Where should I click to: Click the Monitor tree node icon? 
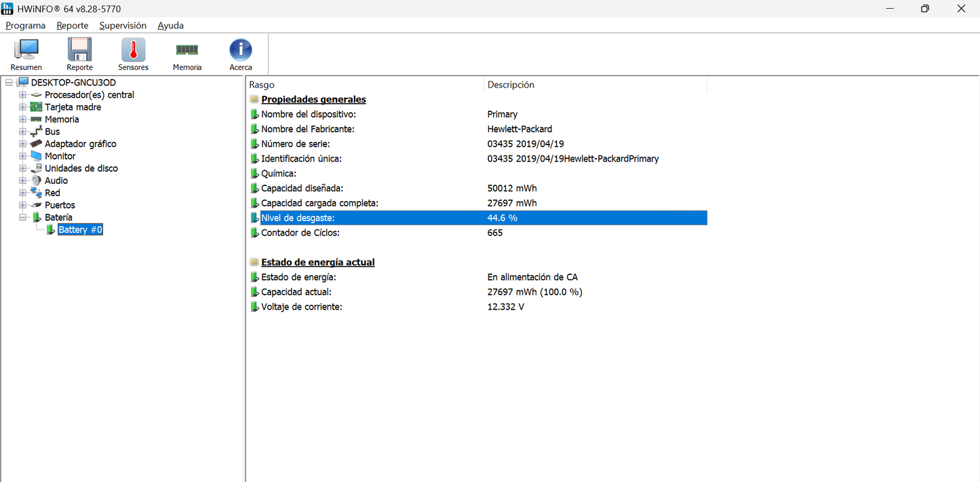(36, 156)
